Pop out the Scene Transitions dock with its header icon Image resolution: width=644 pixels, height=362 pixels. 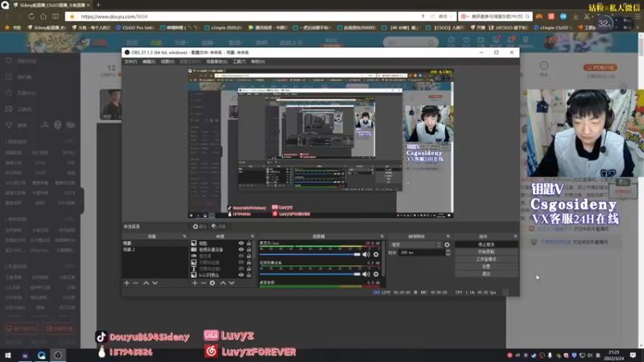pyautogui.click(x=448, y=237)
